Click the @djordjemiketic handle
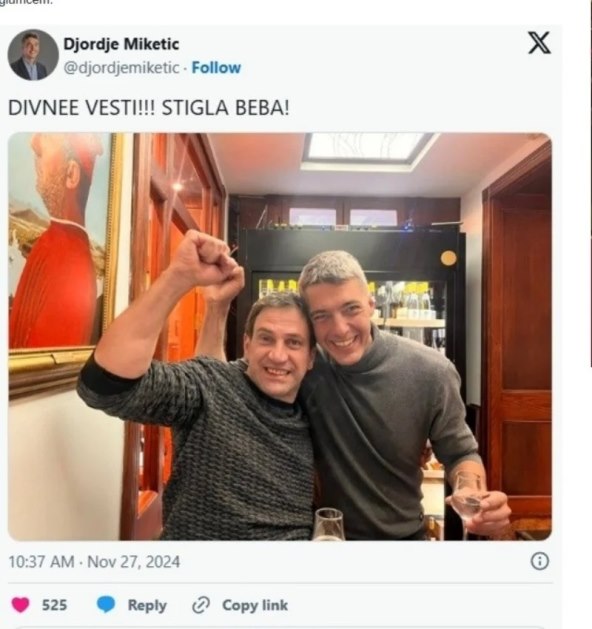This screenshot has height=629, width=592. 121,68
